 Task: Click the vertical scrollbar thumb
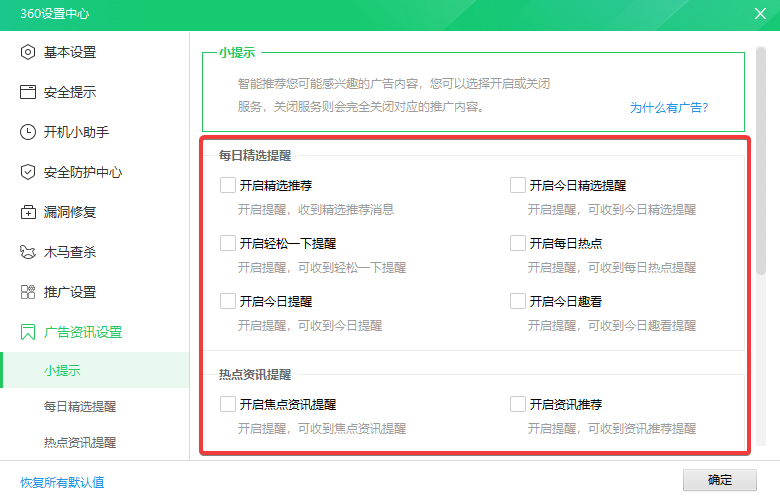[761, 160]
